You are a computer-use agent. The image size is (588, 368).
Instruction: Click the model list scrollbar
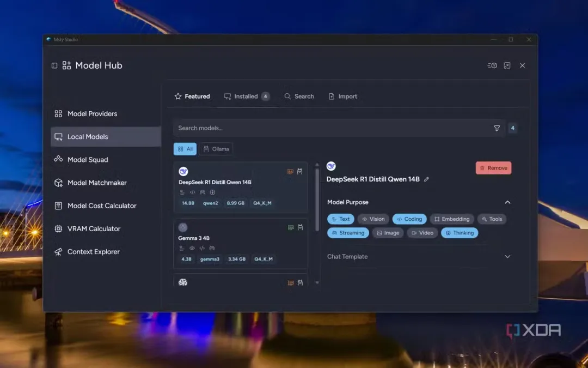coord(317,199)
